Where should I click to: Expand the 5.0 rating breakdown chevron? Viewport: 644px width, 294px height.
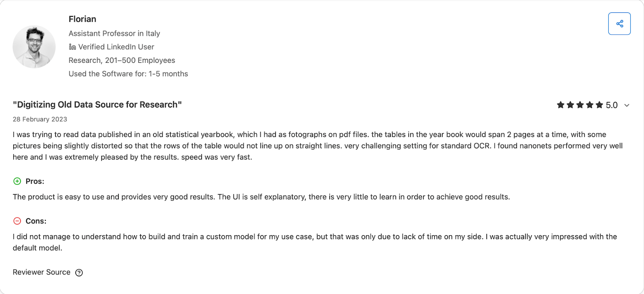pos(627,106)
